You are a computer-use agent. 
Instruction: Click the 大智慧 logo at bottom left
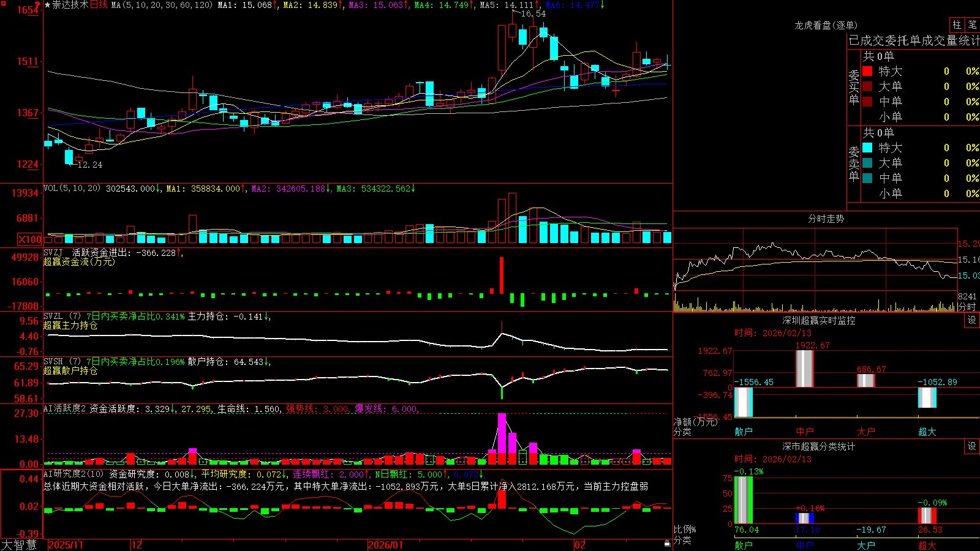[x=19, y=544]
